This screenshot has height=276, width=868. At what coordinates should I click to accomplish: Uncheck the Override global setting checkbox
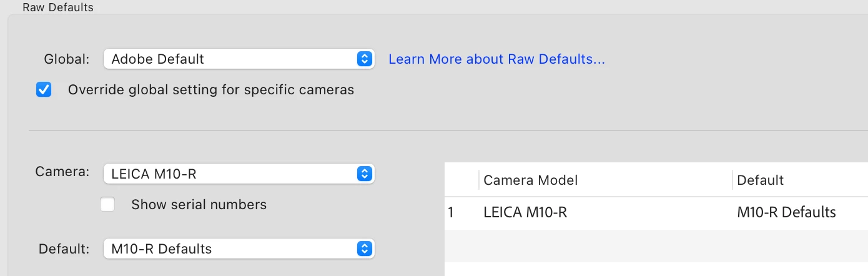pyautogui.click(x=44, y=90)
